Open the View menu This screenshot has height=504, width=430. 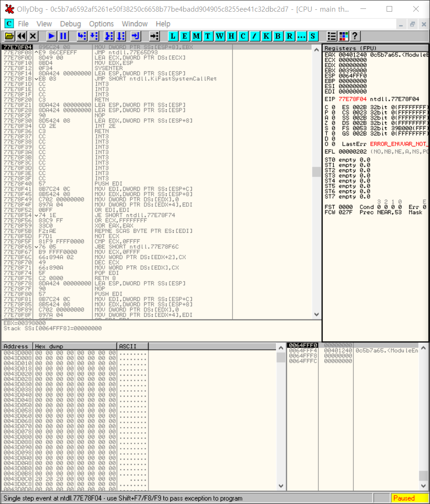[x=44, y=24]
